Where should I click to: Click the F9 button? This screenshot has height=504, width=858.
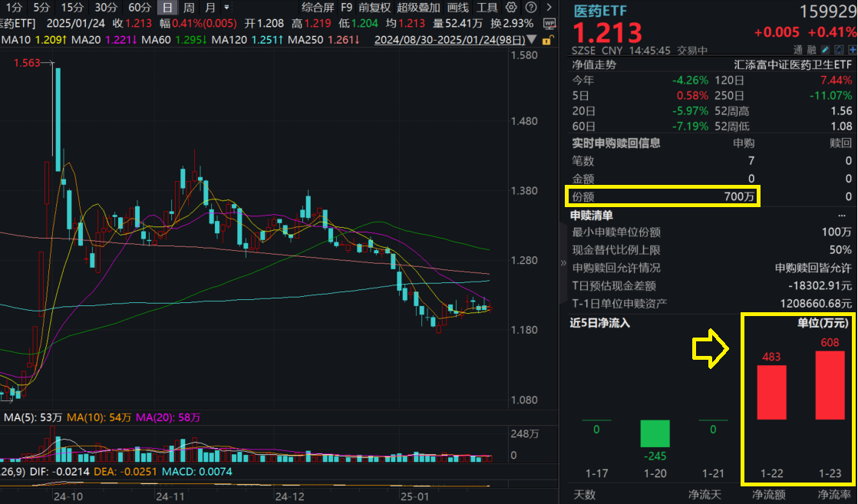click(346, 8)
